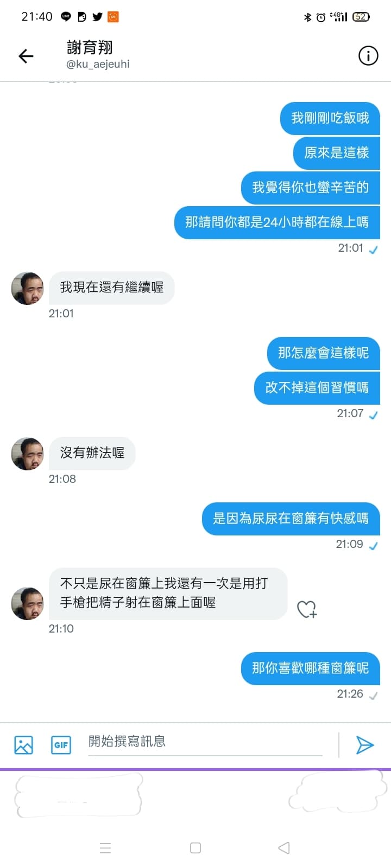
Task: Tap the received 我現在還有繼續喔 bubble
Action: [112, 288]
